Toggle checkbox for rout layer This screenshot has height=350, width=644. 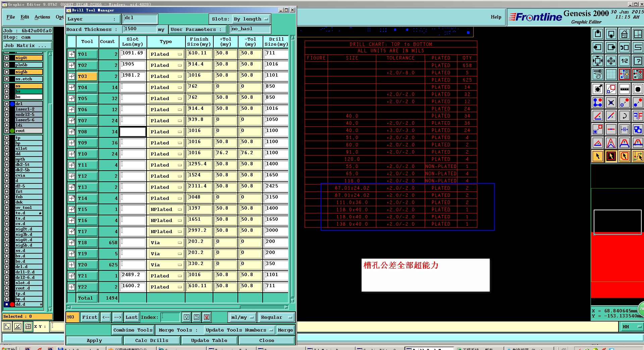7,131
